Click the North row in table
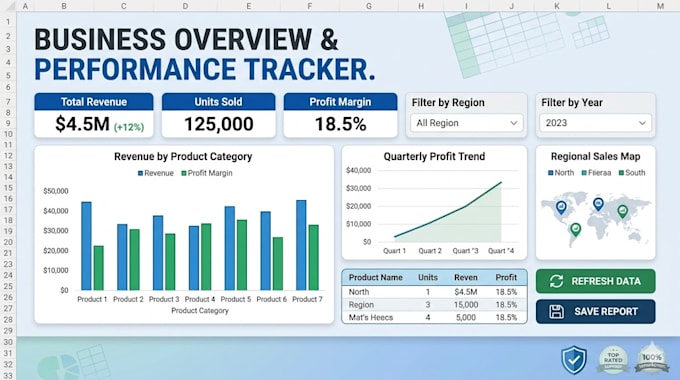Image resolution: width=680 pixels, height=380 pixels. (434, 292)
